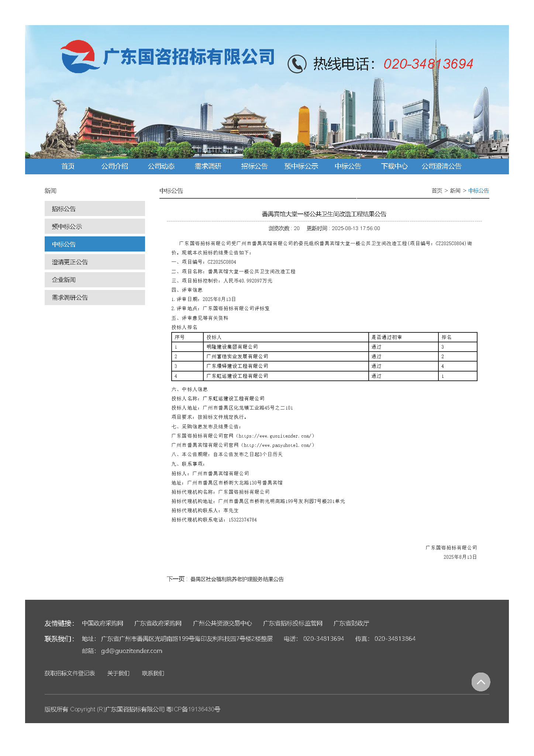Open the 中国政府采购网 friendly link
The height and width of the screenshot is (756, 534).
pyautogui.click(x=103, y=623)
